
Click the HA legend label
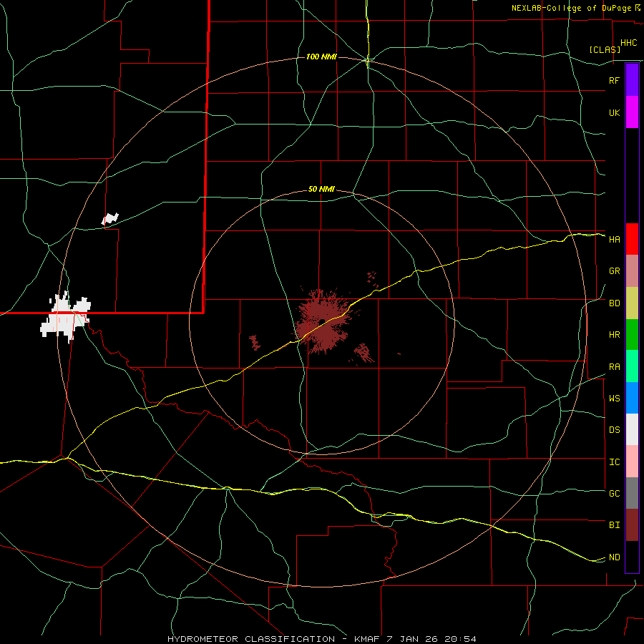pos(614,240)
